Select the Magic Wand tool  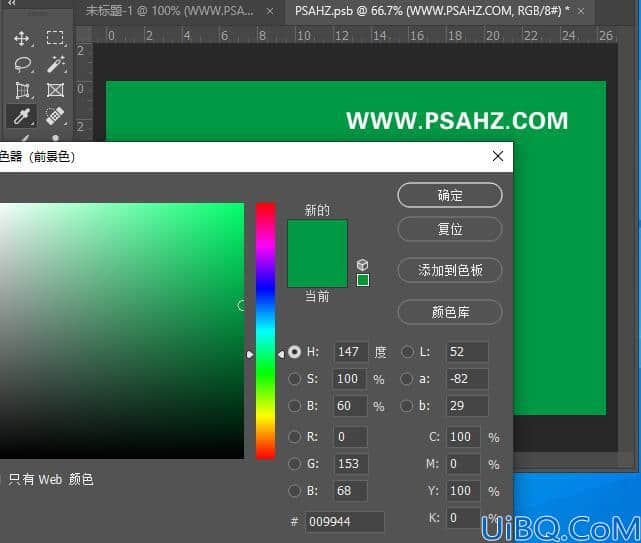(56, 64)
